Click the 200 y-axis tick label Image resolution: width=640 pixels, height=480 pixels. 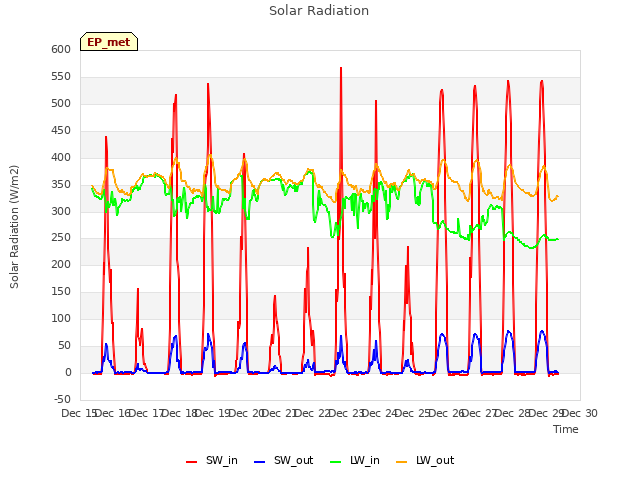pos(61,264)
